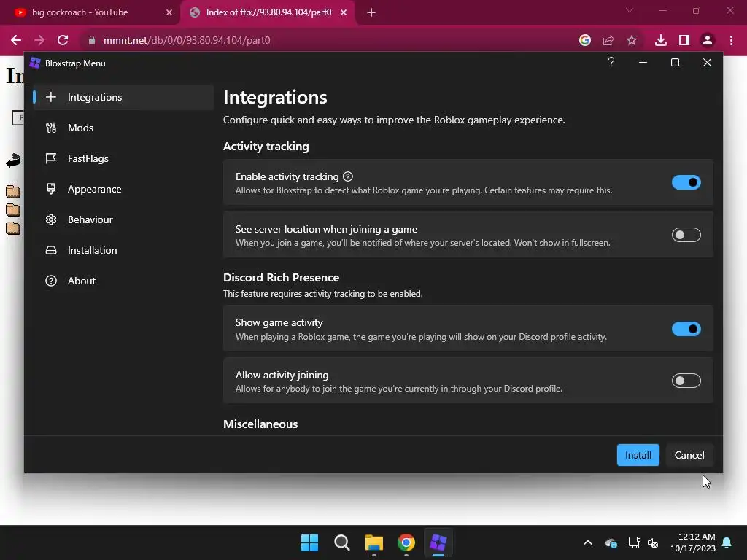Viewport: 747px width, 560px height.
Task: Click the Behaviour gear icon
Action: tap(51, 219)
